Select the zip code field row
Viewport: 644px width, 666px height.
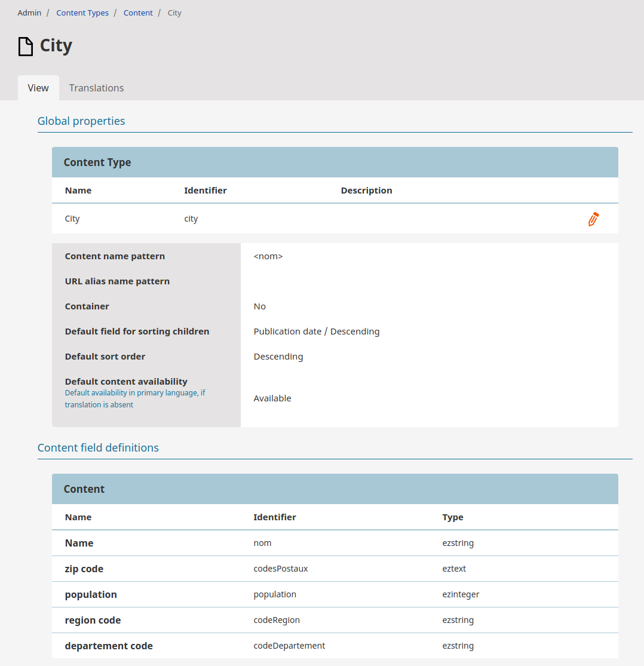84,569
